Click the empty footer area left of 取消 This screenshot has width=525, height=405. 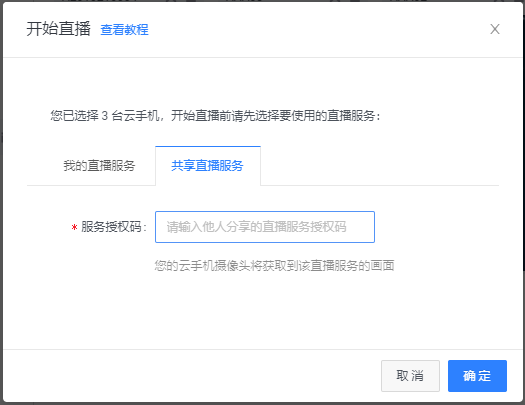pyautogui.click(x=191, y=376)
